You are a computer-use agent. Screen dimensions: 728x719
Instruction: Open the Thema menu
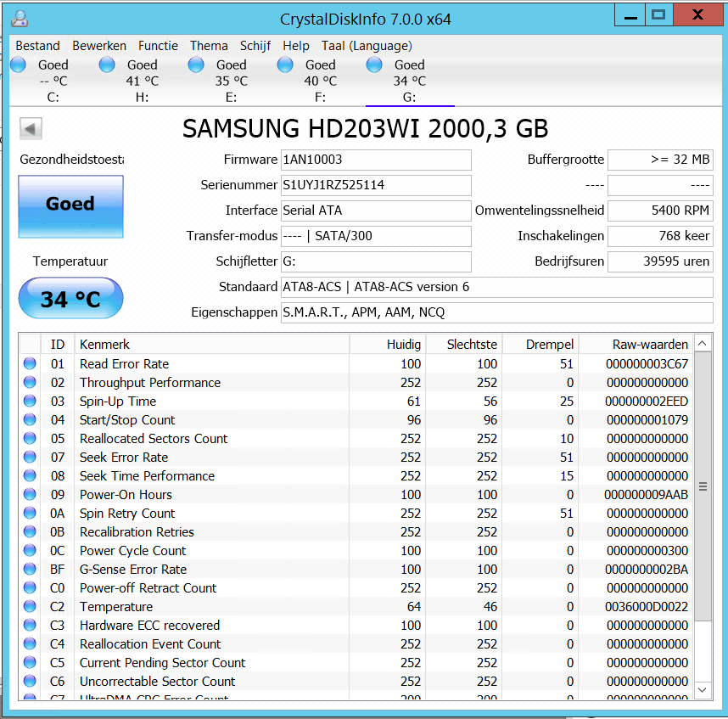click(x=209, y=46)
